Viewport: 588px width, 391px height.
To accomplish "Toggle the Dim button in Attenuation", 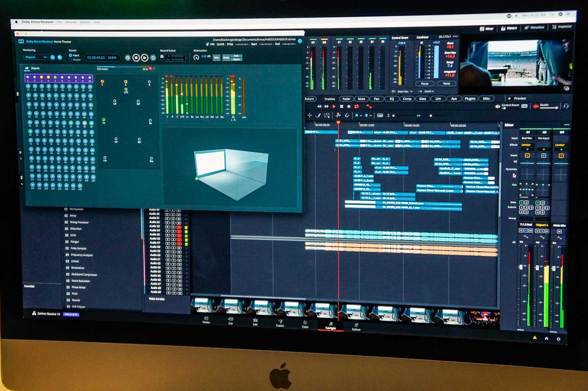I will tap(217, 57).
